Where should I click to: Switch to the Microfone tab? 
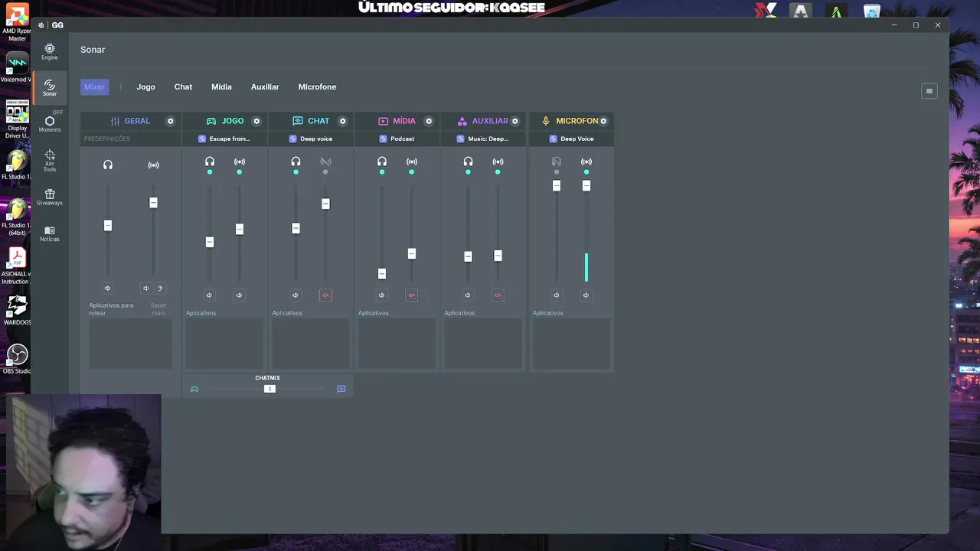coord(317,87)
